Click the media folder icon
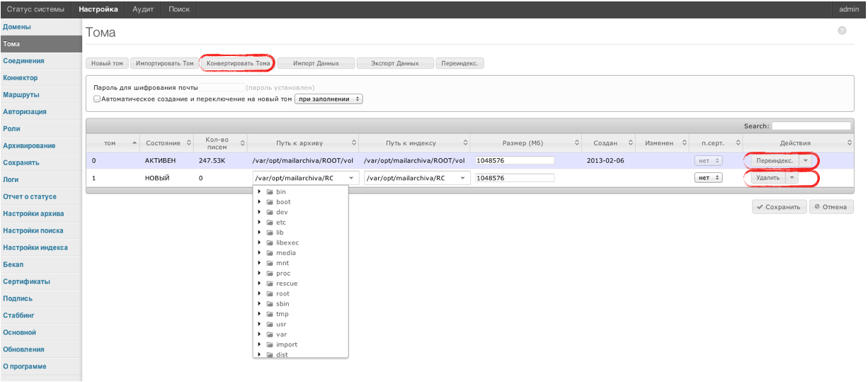868x382 pixels. (x=270, y=253)
